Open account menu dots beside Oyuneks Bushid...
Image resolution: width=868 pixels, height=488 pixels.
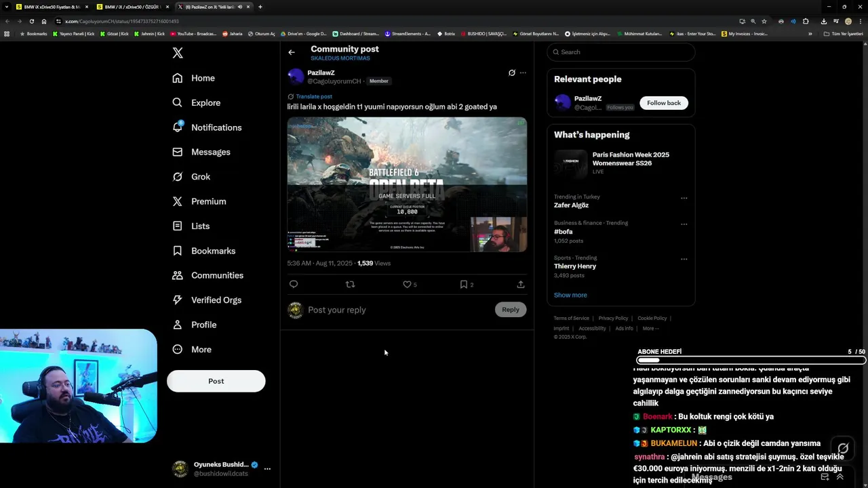[267, 468]
